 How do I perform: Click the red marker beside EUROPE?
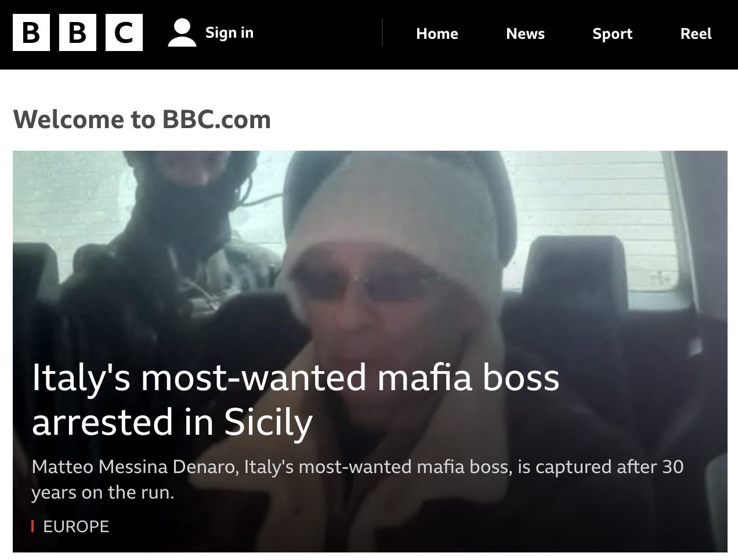click(x=33, y=526)
